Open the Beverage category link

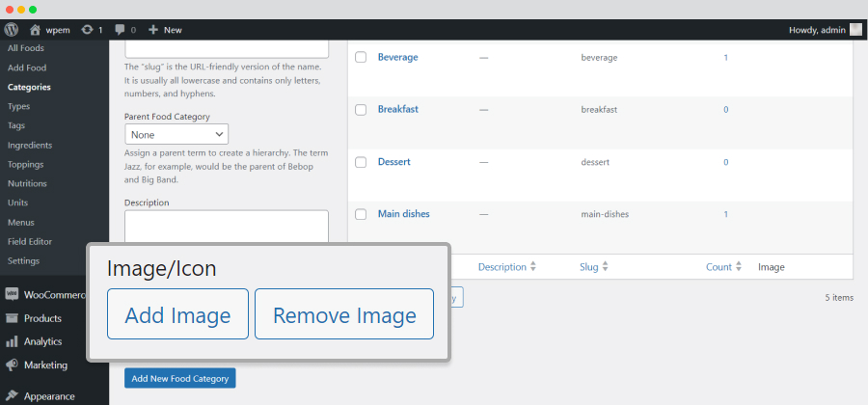[x=398, y=57]
